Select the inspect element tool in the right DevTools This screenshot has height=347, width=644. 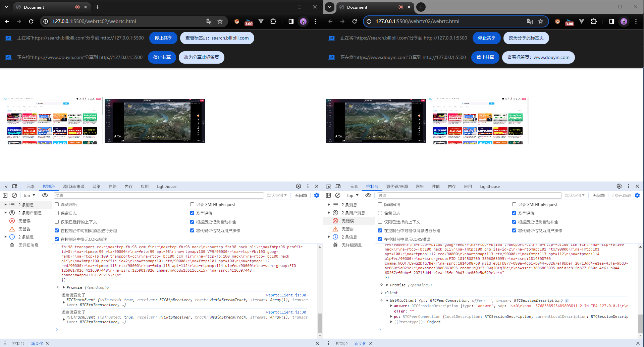(328, 187)
